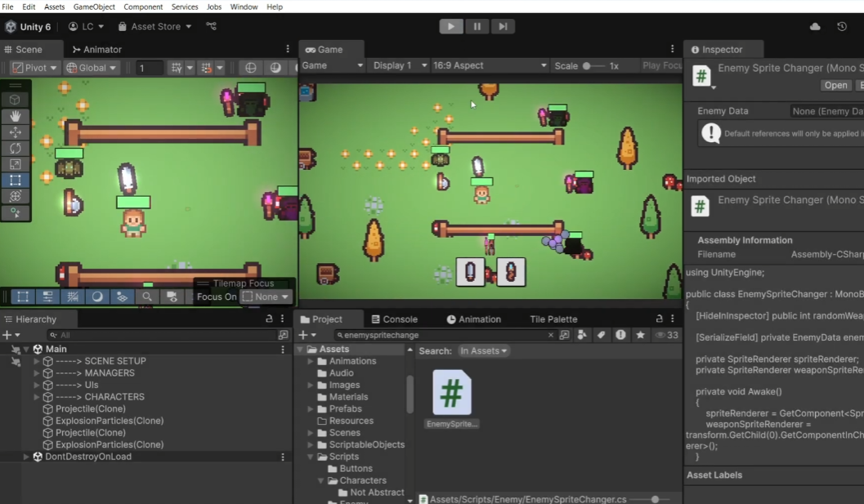Click the search by label icon
864x504 pixels.
(x=601, y=335)
